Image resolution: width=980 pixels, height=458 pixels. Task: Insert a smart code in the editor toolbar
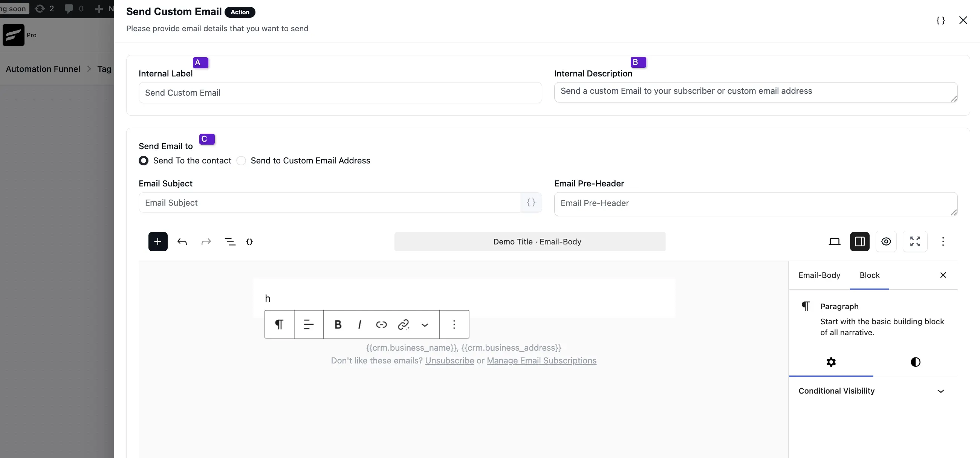click(x=249, y=241)
